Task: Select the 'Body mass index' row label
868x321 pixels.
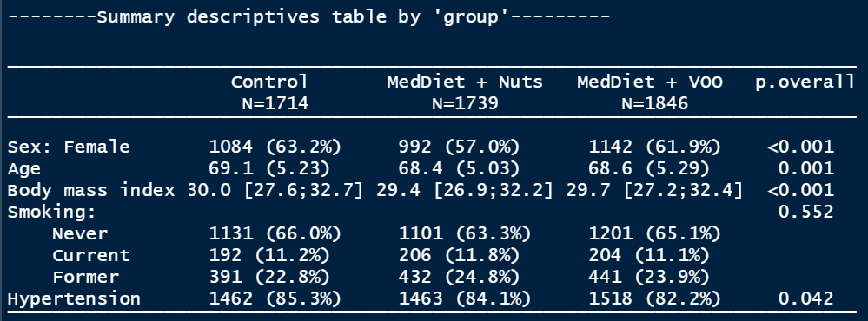Action: pyautogui.click(x=91, y=190)
